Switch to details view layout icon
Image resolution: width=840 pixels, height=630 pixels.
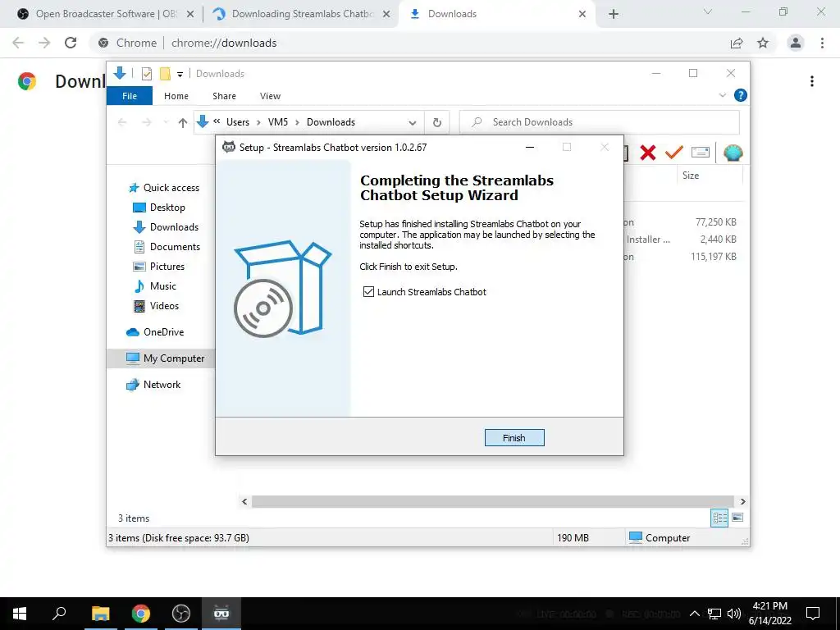point(719,518)
